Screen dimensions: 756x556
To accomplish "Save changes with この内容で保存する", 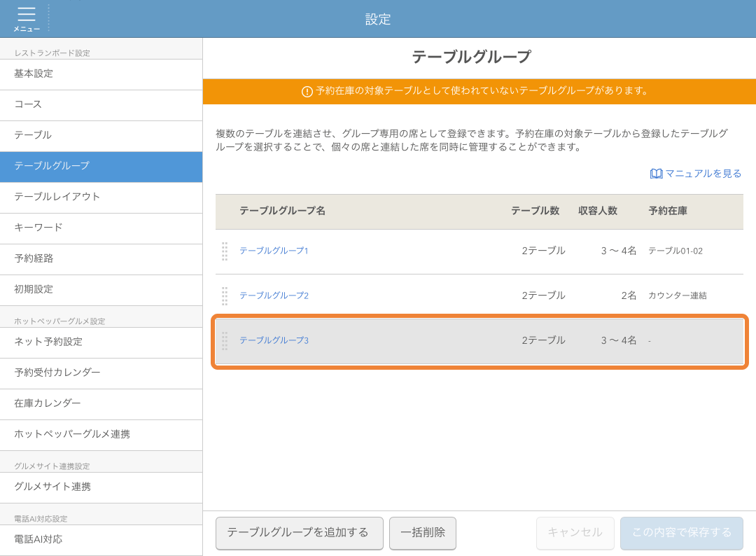I will pos(681,533).
